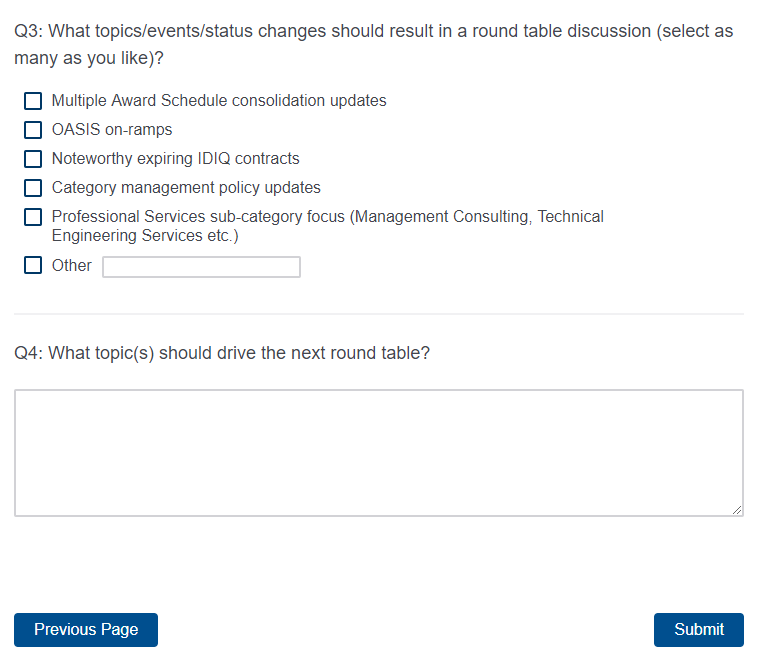Viewport: 770px width, 672px height.
Task: Check the Professional Services sub-category focus box
Action: click(x=33, y=217)
